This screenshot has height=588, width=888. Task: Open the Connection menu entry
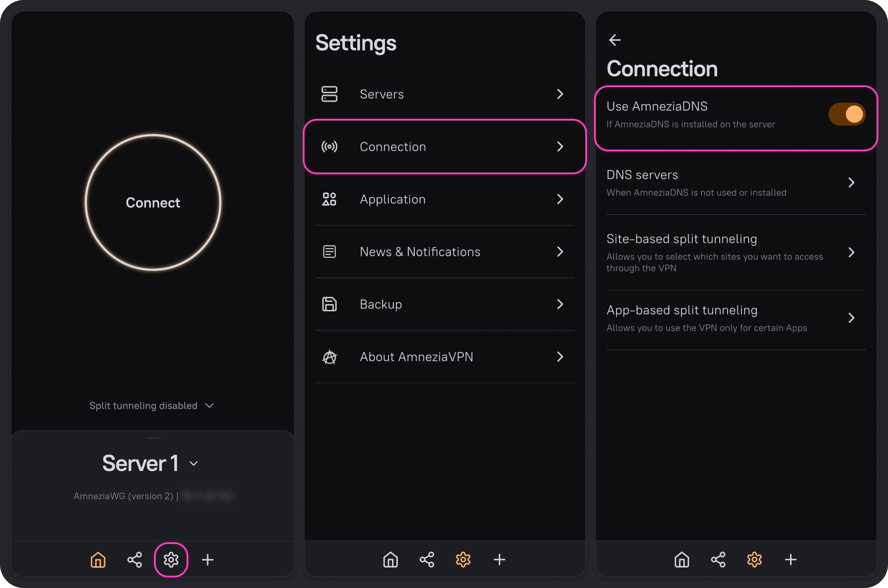(444, 147)
